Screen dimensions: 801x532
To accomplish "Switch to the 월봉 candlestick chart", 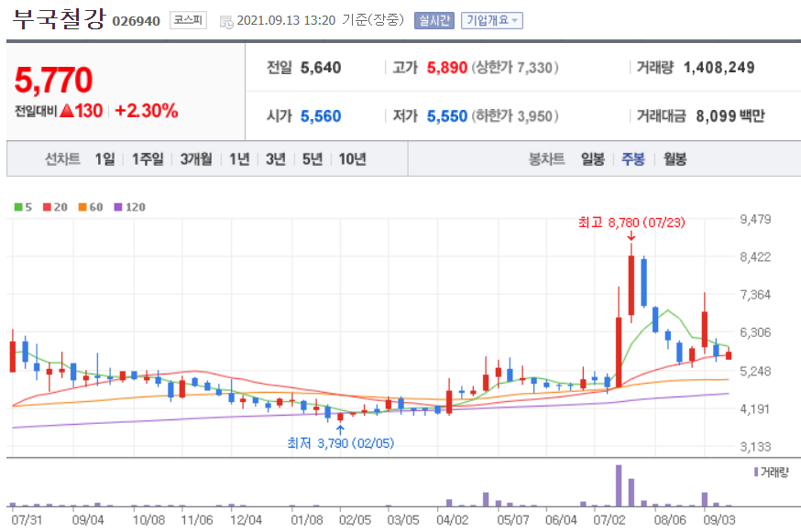I will (675, 159).
